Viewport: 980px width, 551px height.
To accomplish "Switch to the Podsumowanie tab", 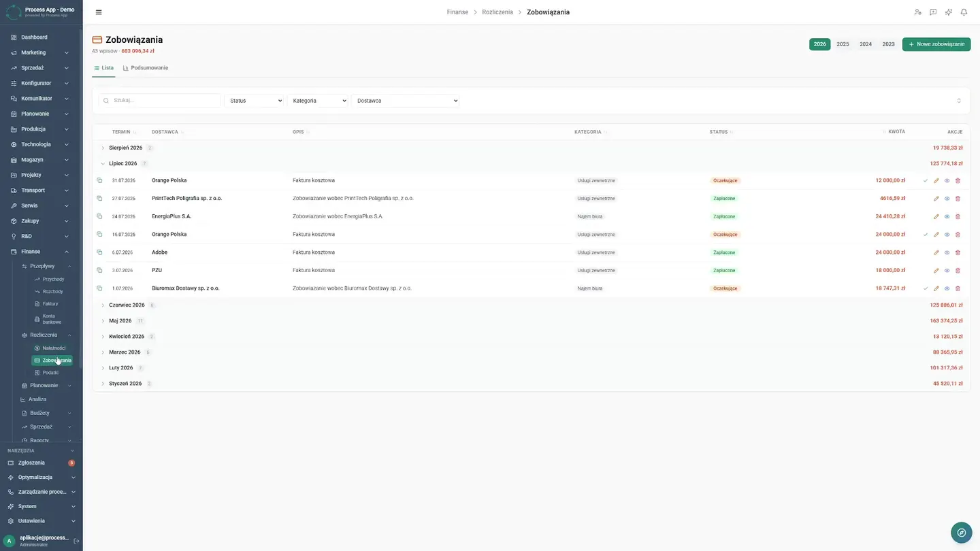I will click(146, 68).
